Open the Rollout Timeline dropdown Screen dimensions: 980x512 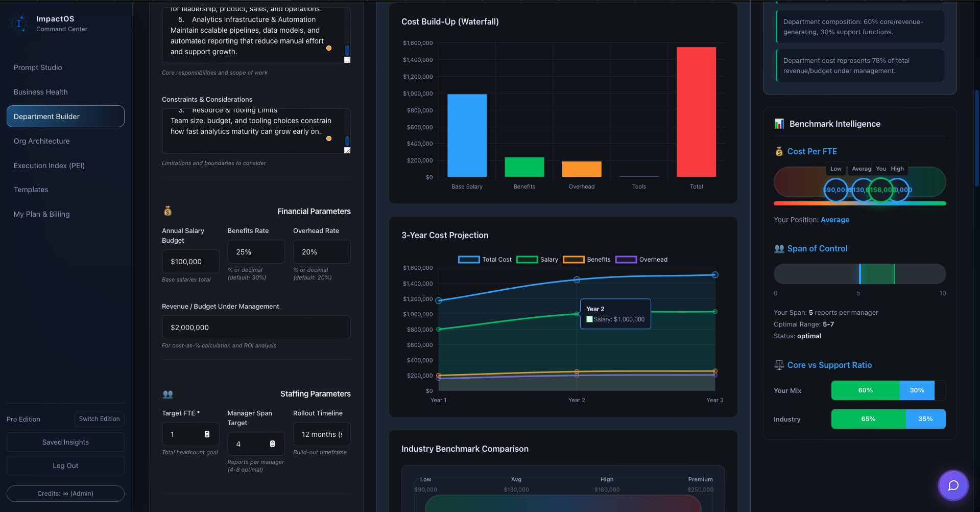tap(321, 434)
